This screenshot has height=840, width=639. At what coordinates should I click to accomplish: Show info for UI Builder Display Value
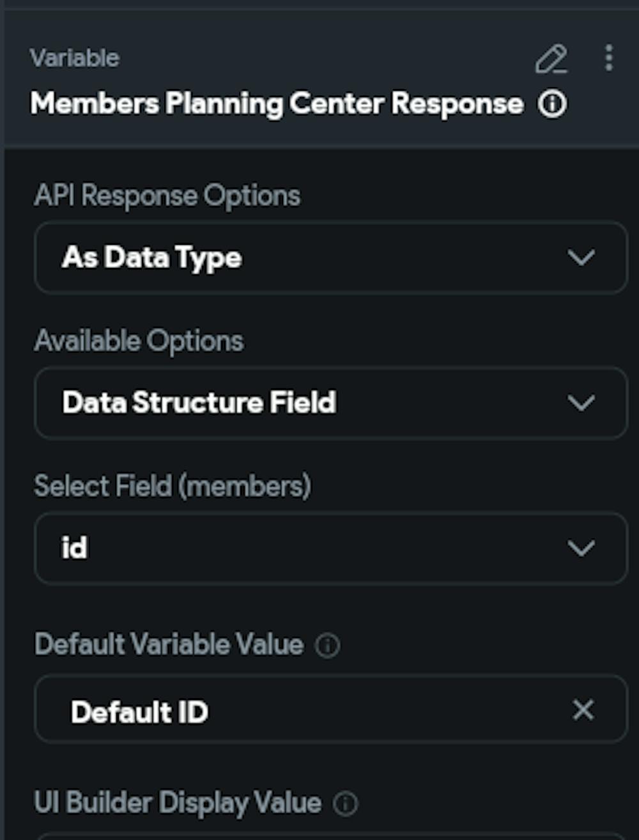(346, 804)
